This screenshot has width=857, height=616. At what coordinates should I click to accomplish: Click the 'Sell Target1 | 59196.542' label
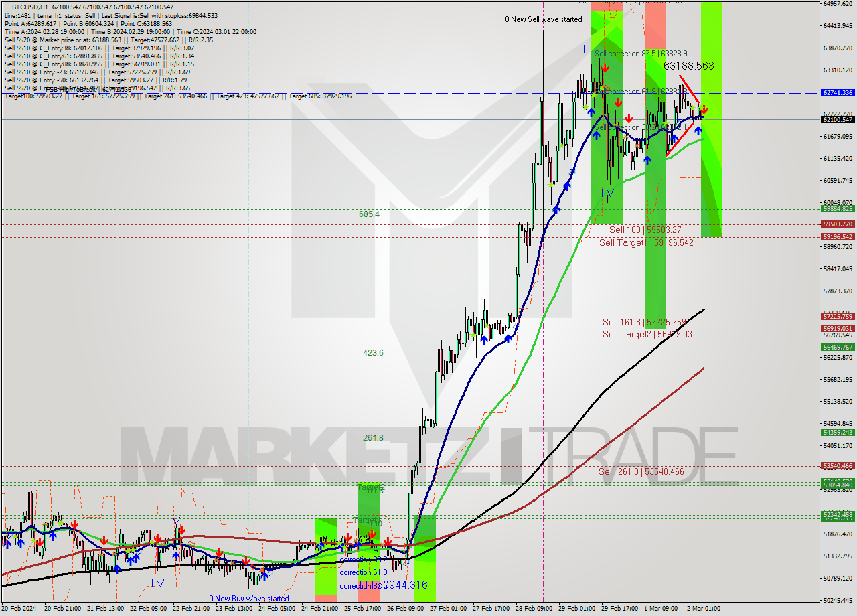pyautogui.click(x=646, y=242)
